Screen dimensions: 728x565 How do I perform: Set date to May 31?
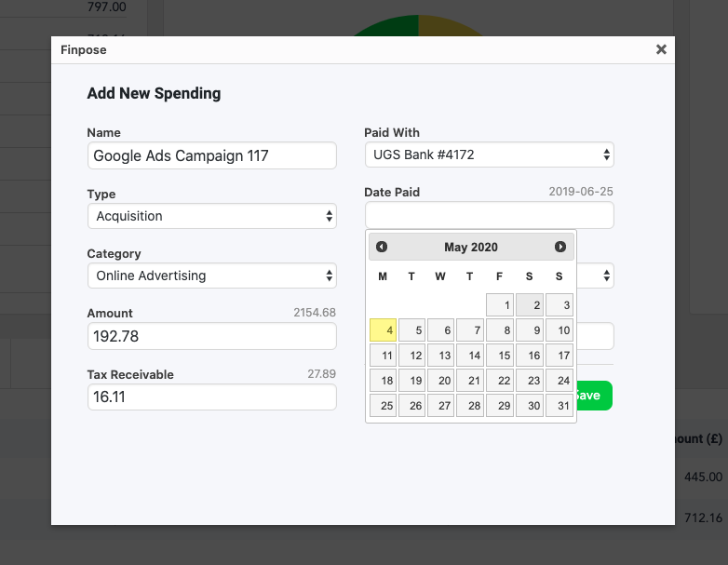(x=559, y=405)
